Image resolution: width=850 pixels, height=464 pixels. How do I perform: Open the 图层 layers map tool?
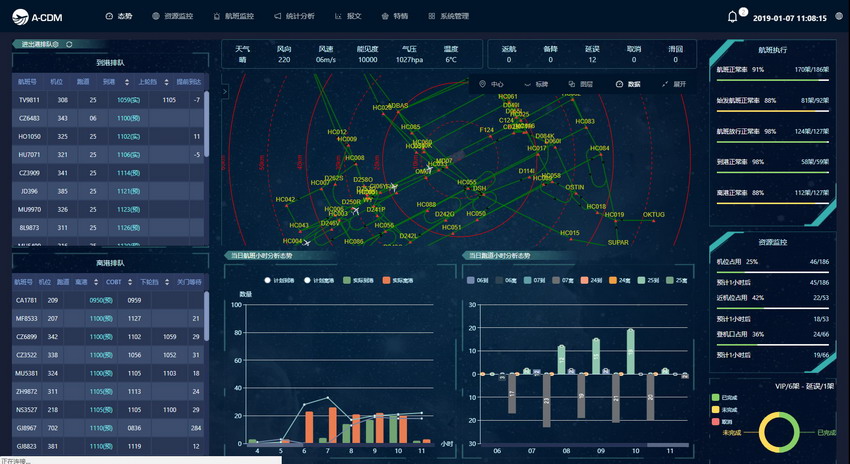pyautogui.click(x=579, y=84)
